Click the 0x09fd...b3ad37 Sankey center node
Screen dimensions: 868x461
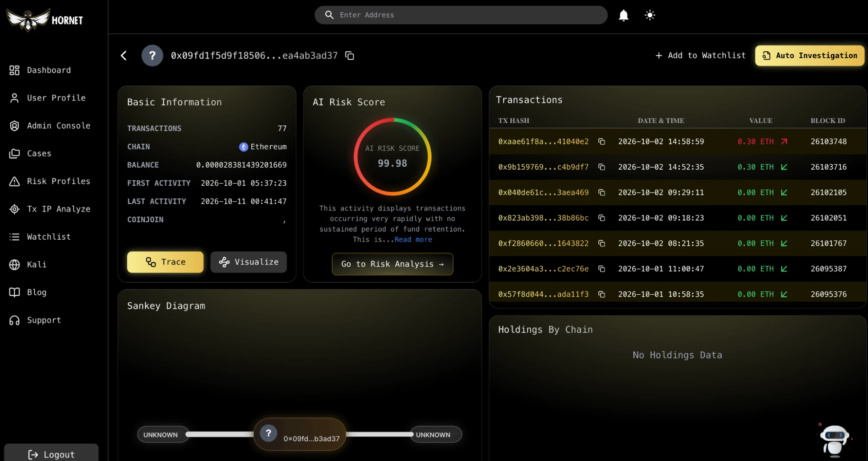tap(300, 434)
